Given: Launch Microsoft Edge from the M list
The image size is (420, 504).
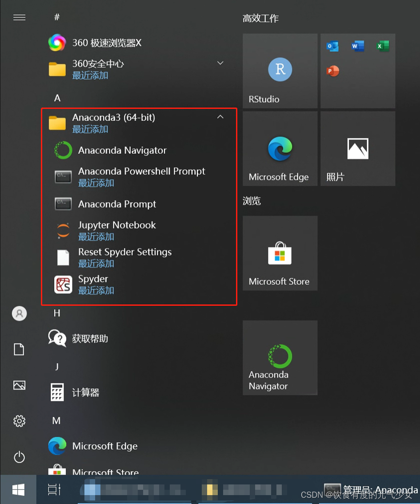Looking at the screenshot, I should click(93, 446).
